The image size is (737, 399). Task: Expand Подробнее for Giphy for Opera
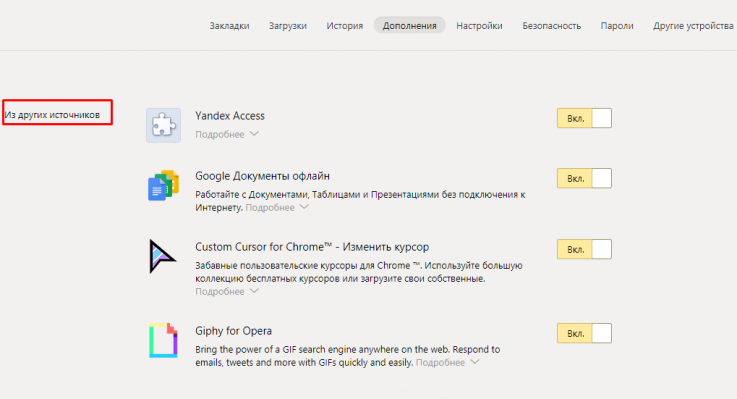coord(447,362)
